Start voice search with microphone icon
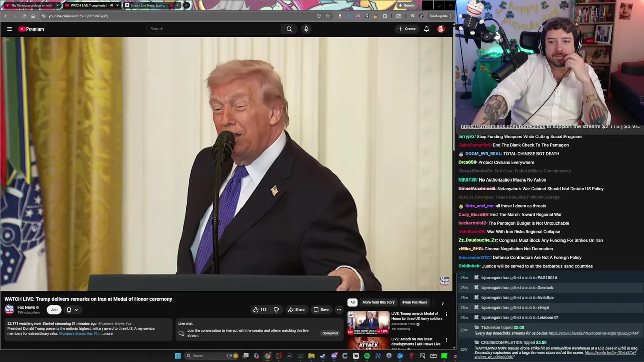This screenshot has height=362, width=644. click(x=306, y=29)
